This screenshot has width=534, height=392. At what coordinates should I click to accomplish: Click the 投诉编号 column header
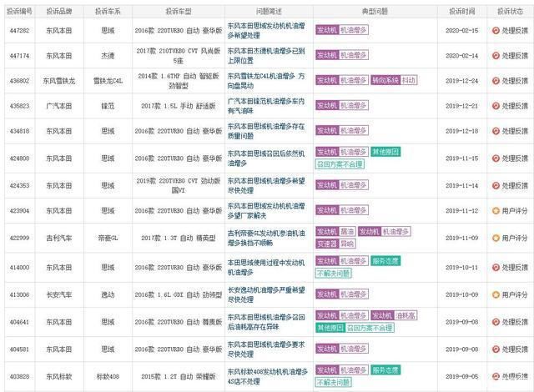[19, 11]
